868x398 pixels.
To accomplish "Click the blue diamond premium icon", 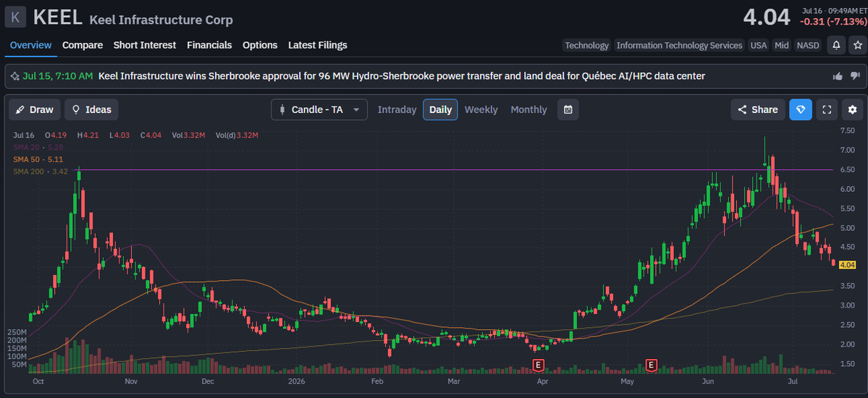I will coord(801,109).
